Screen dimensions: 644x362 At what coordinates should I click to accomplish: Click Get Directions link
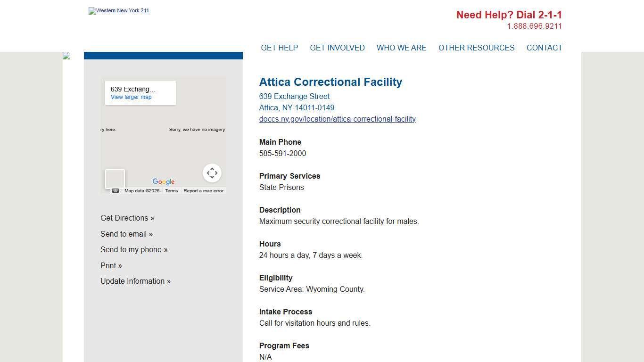tap(127, 218)
